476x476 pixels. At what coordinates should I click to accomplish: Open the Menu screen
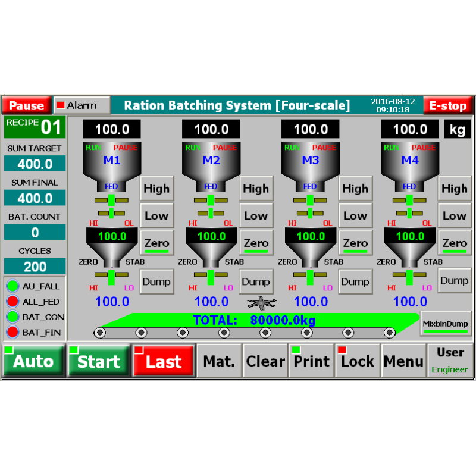point(403,361)
